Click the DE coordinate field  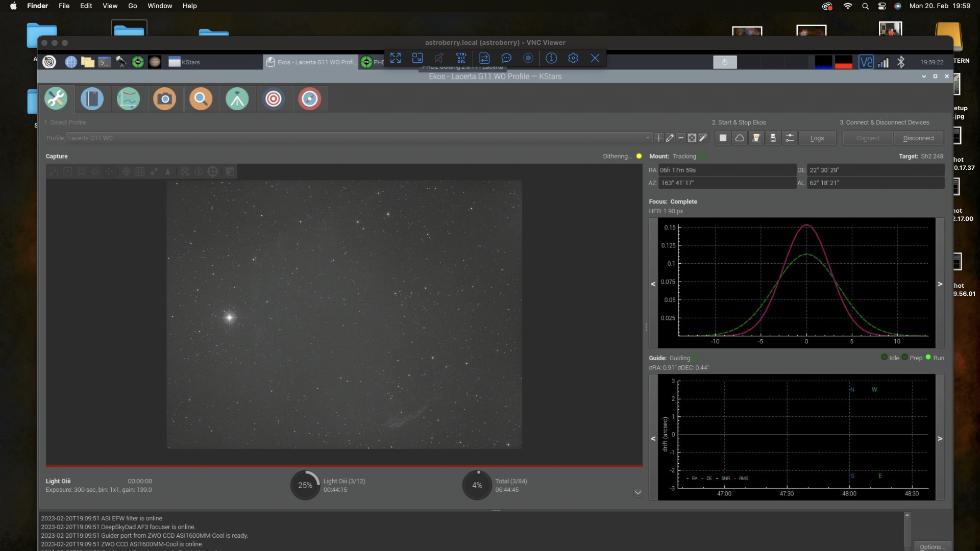[x=876, y=170]
